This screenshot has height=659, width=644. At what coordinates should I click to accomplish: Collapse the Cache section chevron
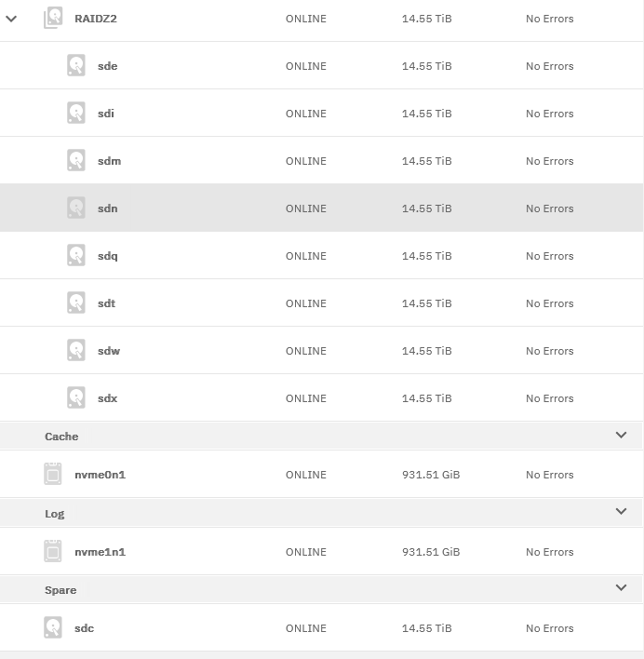[x=621, y=435]
